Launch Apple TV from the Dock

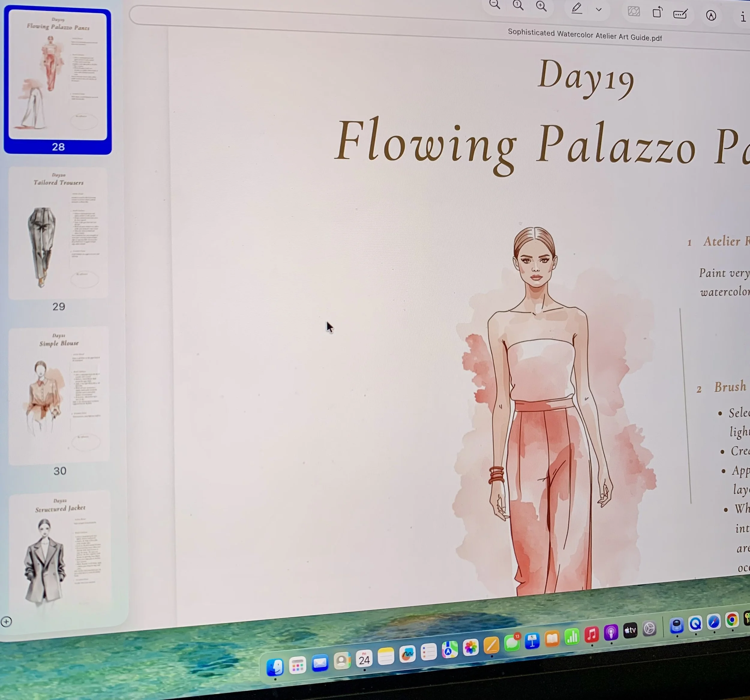pos(630,631)
